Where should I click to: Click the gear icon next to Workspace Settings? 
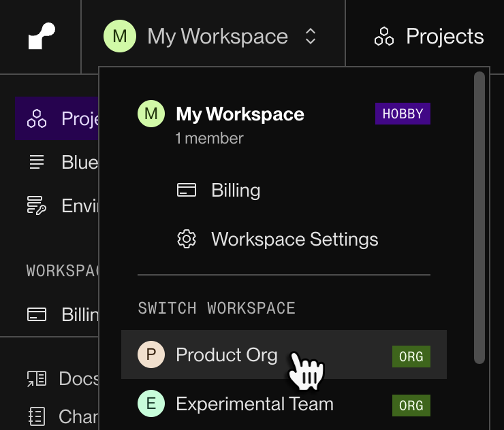[x=187, y=239]
